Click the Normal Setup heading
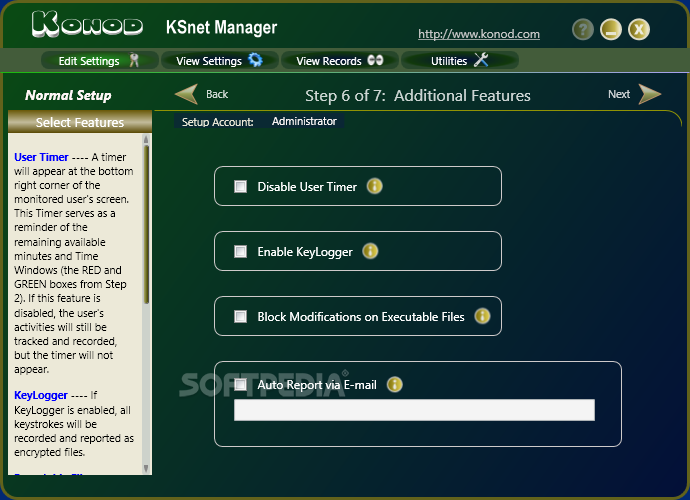 pos(68,96)
